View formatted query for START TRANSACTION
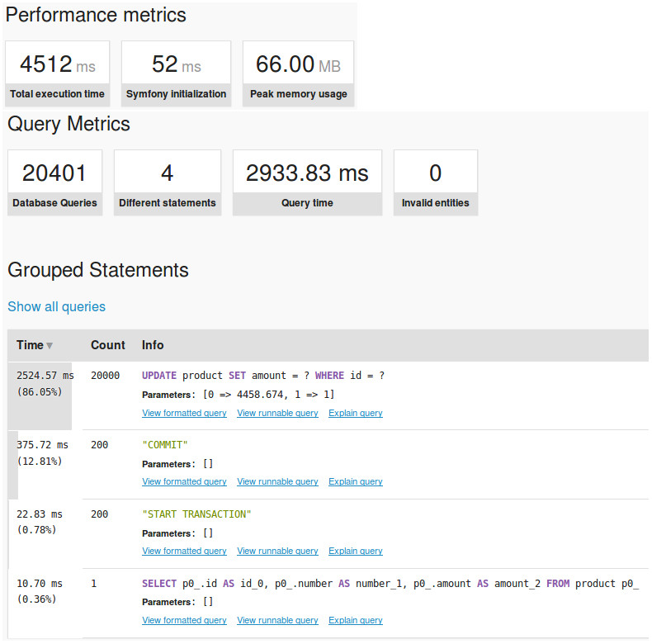The height and width of the screenshot is (644, 652). [x=184, y=551]
